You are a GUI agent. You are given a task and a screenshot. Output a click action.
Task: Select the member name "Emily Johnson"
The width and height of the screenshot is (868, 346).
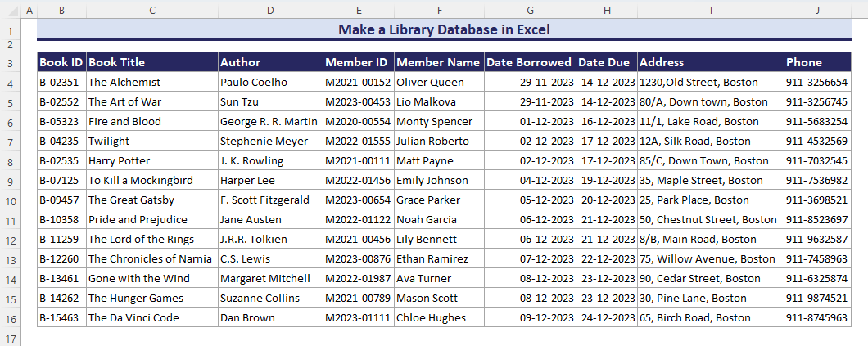(x=439, y=180)
